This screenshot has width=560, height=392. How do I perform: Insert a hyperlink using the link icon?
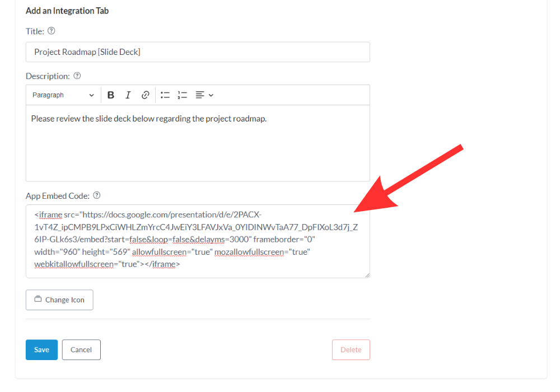[x=145, y=95]
